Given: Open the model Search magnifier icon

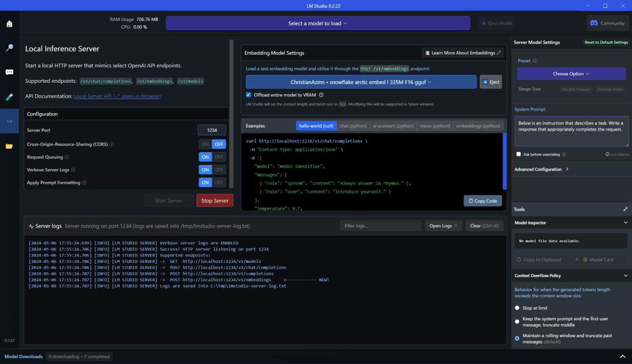Looking at the screenshot, I should 9,48.
